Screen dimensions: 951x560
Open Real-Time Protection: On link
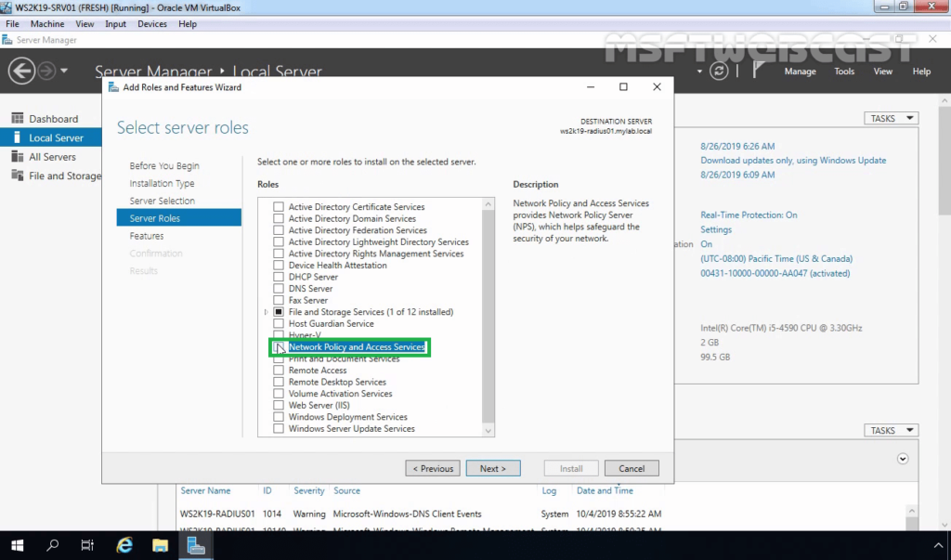pos(749,215)
